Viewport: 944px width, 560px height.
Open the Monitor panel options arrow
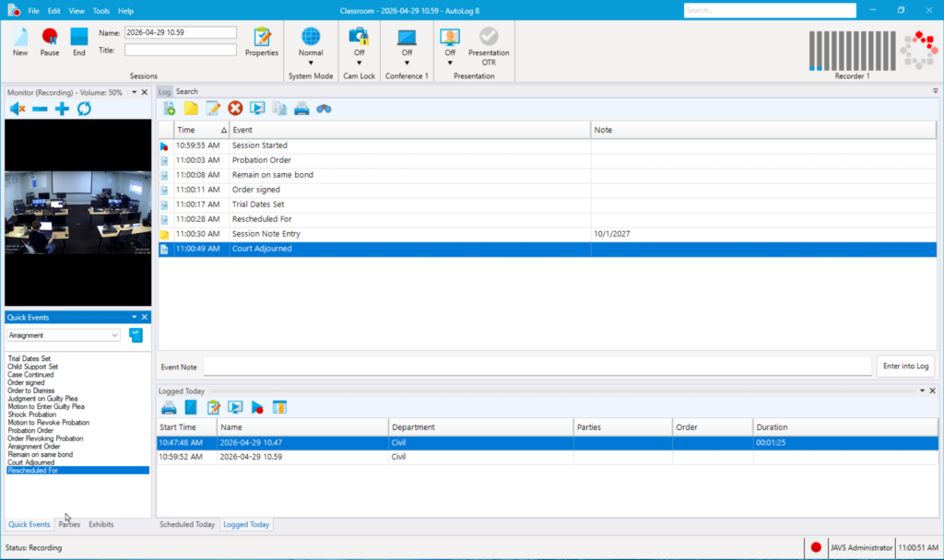pos(135,92)
